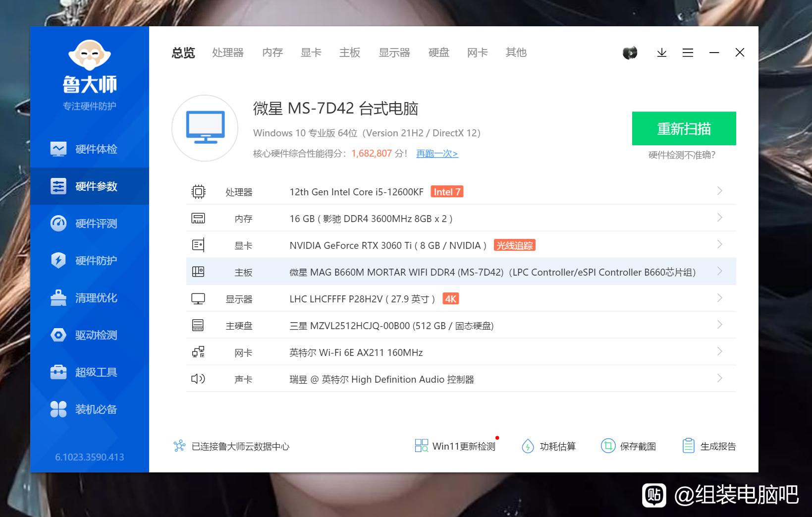
Task: Click 保存截图 label
Action: [x=638, y=446]
